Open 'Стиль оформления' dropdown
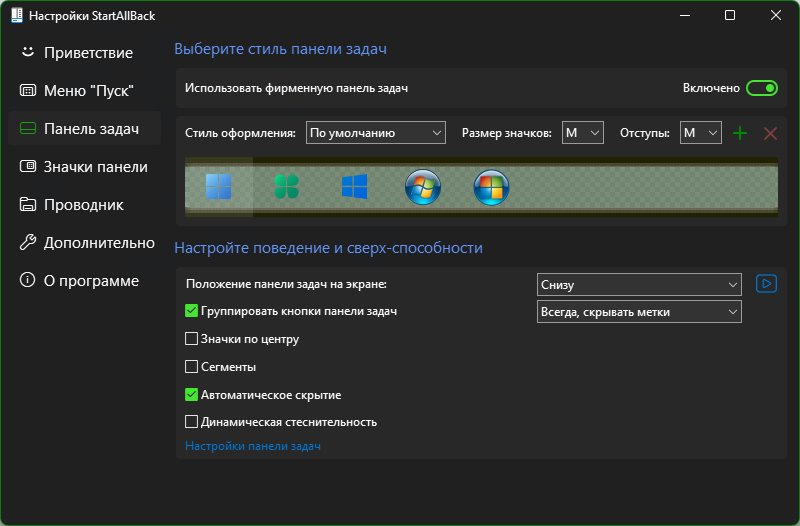Viewport: 800px width, 526px height. (376, 133)
